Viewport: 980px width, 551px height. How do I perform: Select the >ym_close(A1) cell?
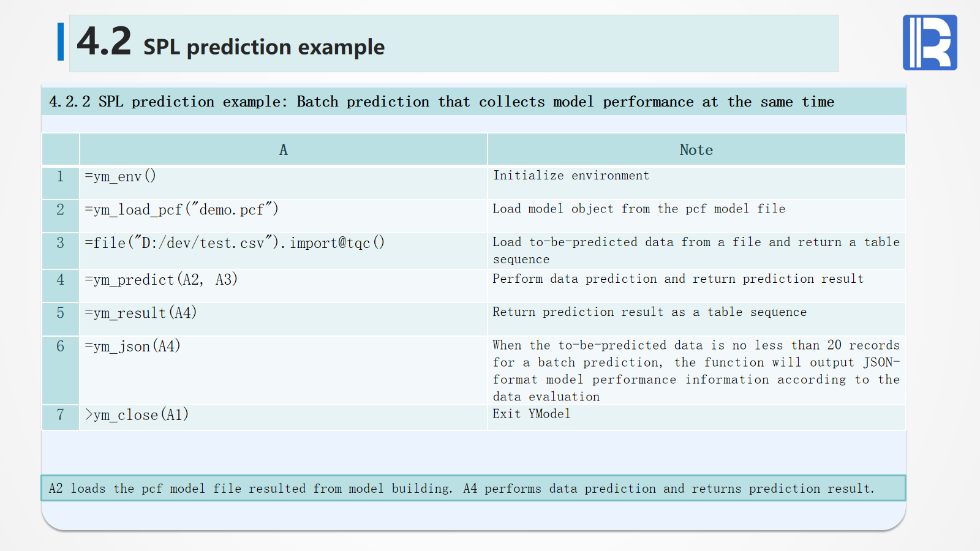point(137,415)
